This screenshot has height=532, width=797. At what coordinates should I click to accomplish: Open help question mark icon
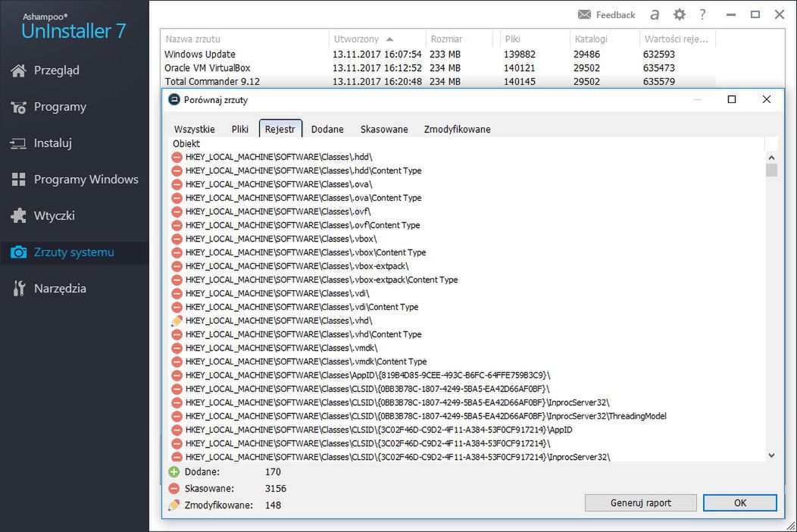(702, 14)
